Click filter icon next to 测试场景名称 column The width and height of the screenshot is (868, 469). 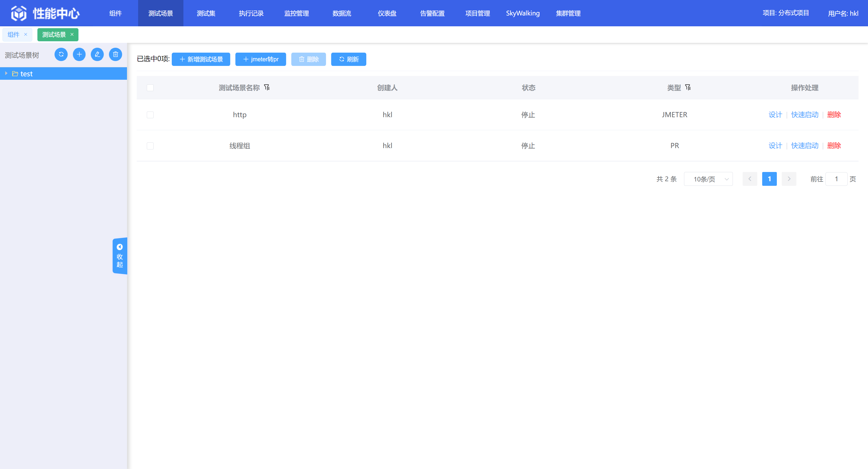click(267, 88)
